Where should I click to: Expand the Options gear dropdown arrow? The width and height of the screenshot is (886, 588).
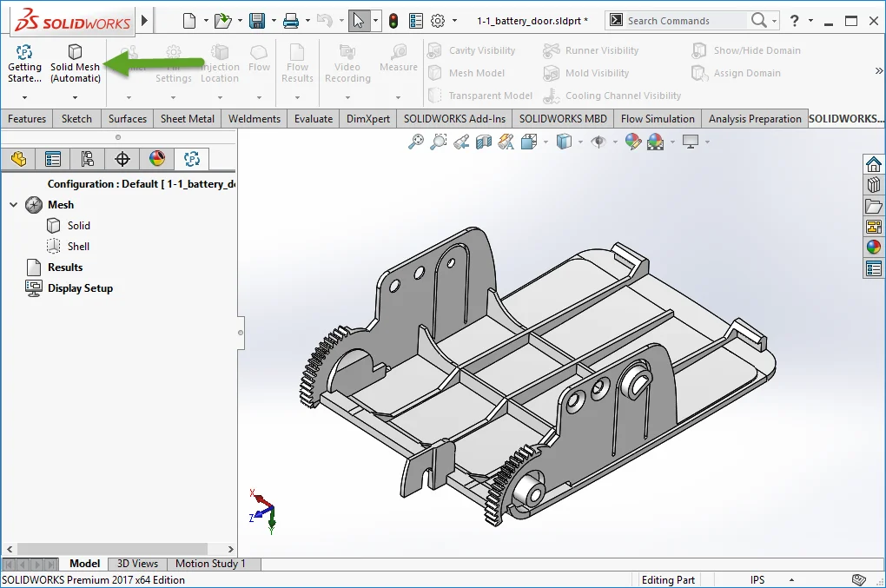point(454,21)
